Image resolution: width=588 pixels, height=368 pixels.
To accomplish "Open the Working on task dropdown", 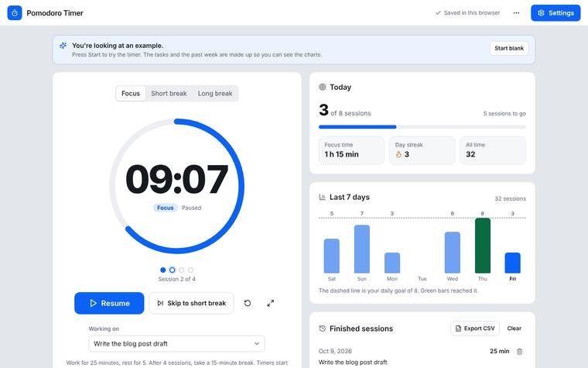I will tap(176, 343).
